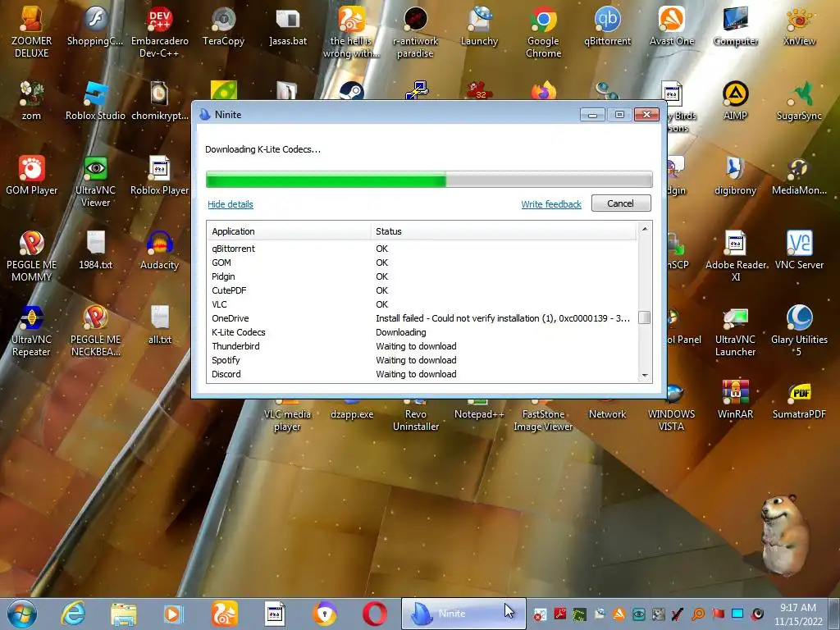Image resolution: width=840 pixels, height=630 pixels.
Task: Select the Computer desktop icon
Action: (736, 27)
